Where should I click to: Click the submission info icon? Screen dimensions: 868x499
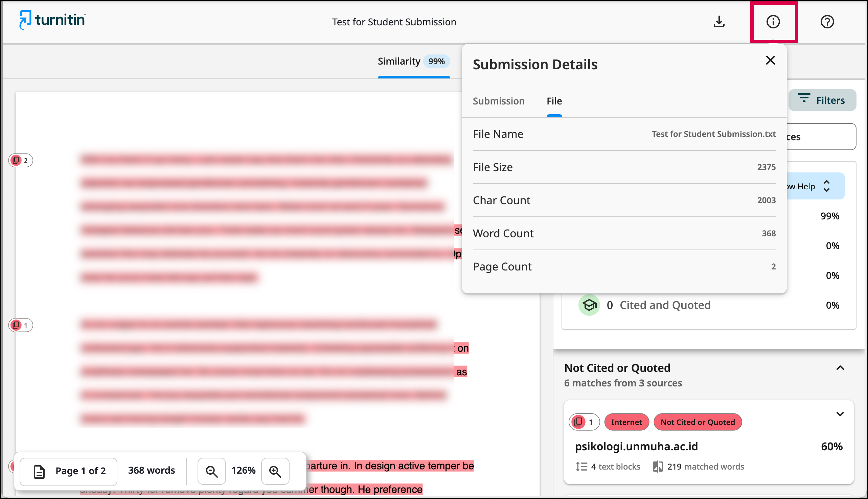(773, 22)
